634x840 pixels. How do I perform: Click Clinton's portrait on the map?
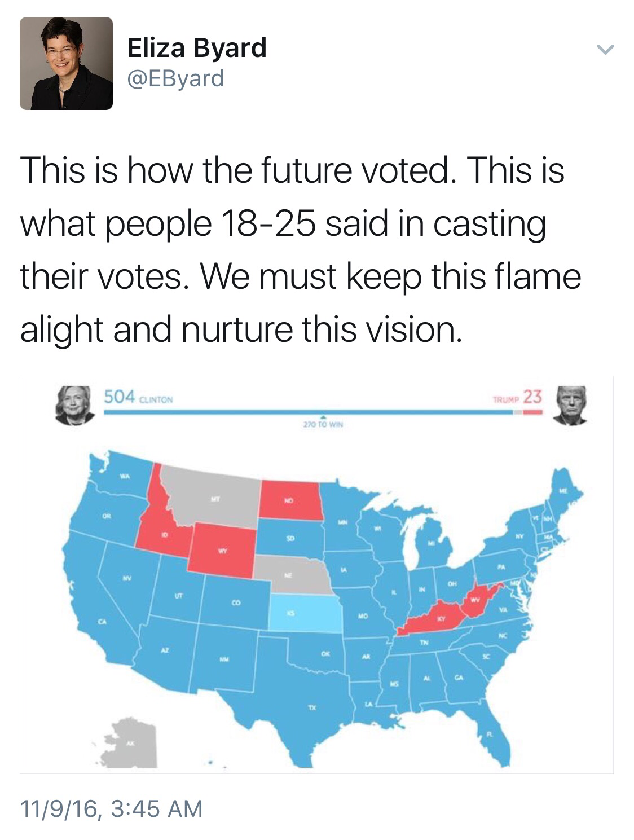(75, 404)
